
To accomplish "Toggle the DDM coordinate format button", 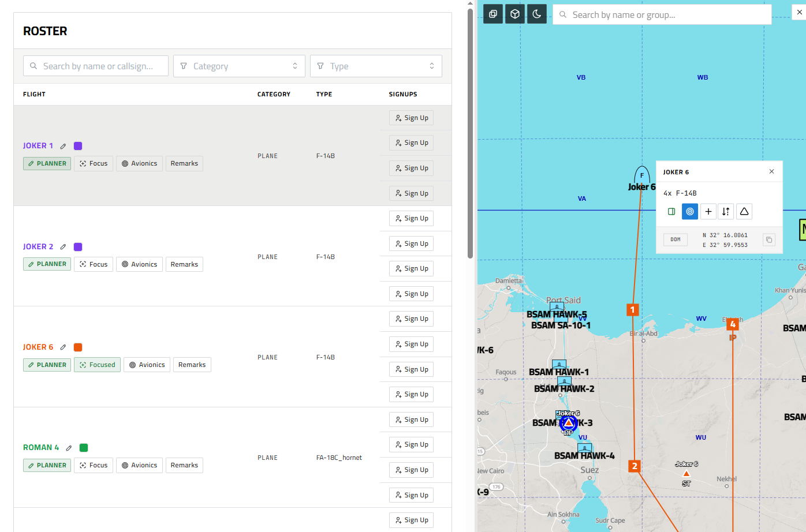I will [x=676, y=239].
